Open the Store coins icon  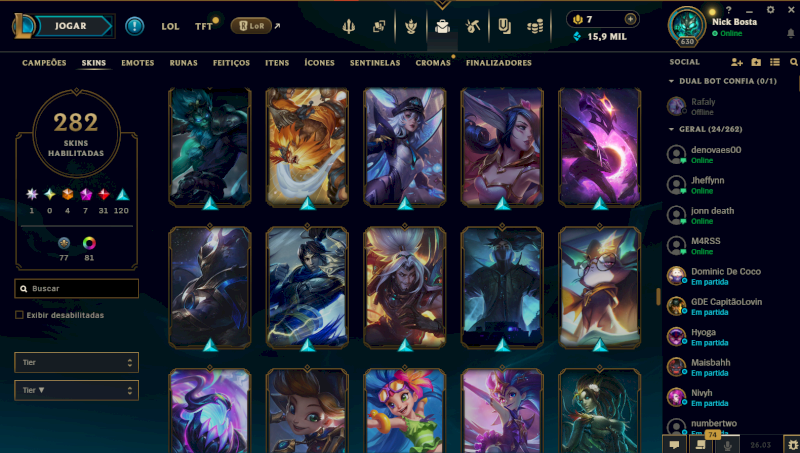pyautogui.click(x=535, y=26)
